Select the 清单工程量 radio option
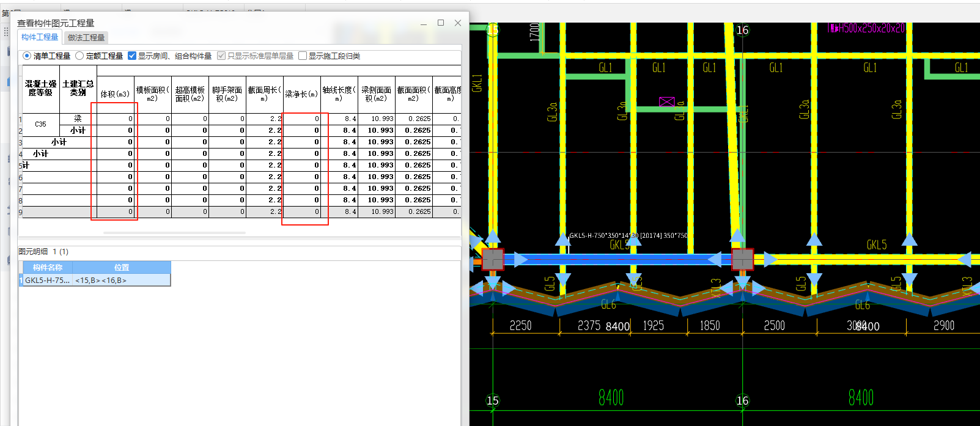Screen dimensions: 980x426 coord(27,56)
